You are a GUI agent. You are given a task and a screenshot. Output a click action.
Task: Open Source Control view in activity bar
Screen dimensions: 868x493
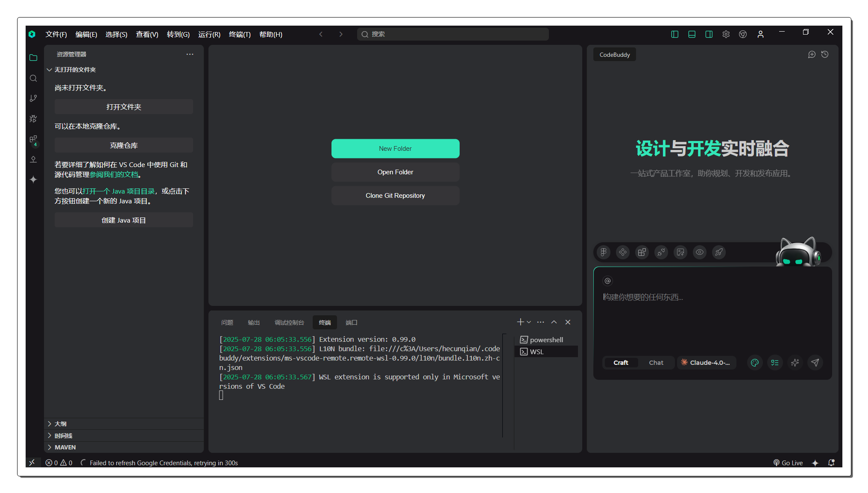pyautogui.click(x=33, y=98)
